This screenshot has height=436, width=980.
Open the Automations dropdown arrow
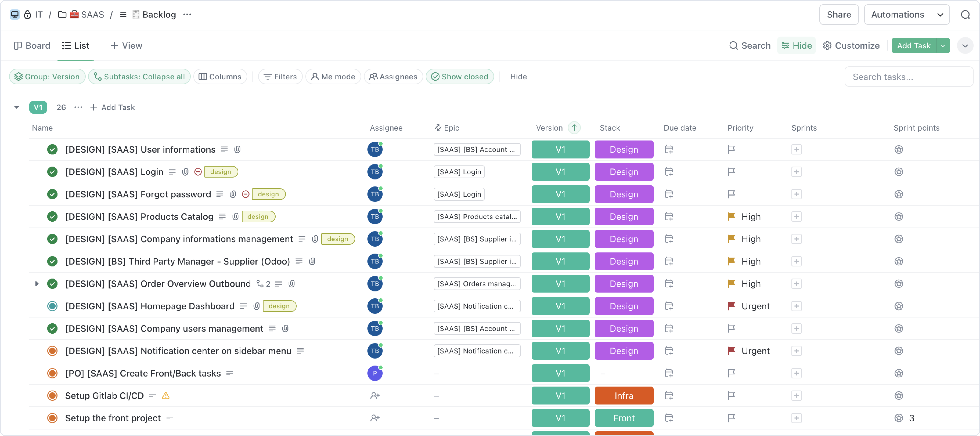point(940,15)
